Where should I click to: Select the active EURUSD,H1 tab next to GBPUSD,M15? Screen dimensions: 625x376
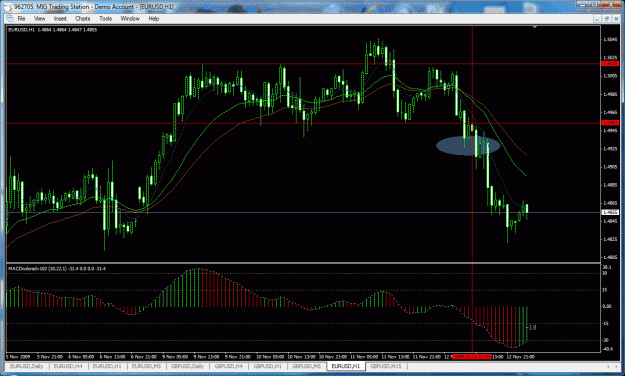(346, 366)
